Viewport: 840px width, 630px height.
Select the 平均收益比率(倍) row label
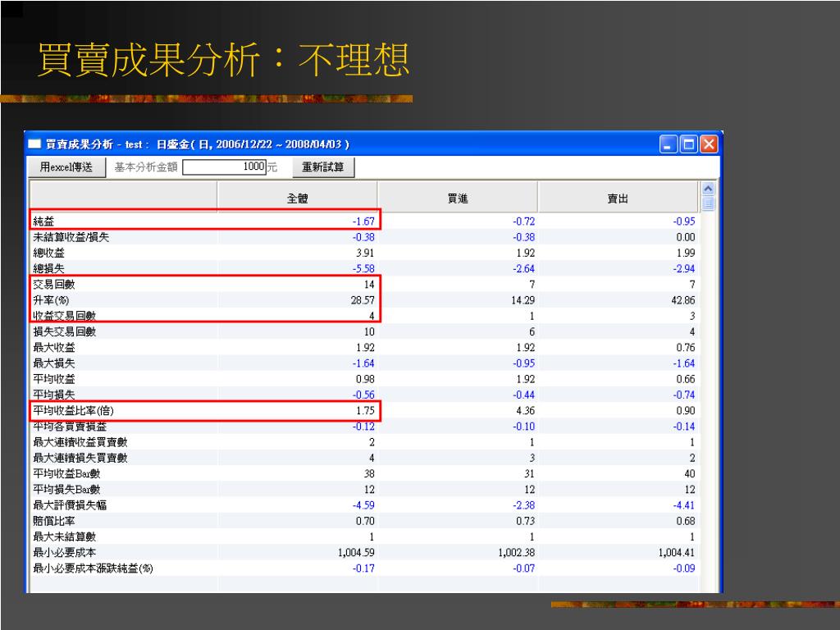73,410
